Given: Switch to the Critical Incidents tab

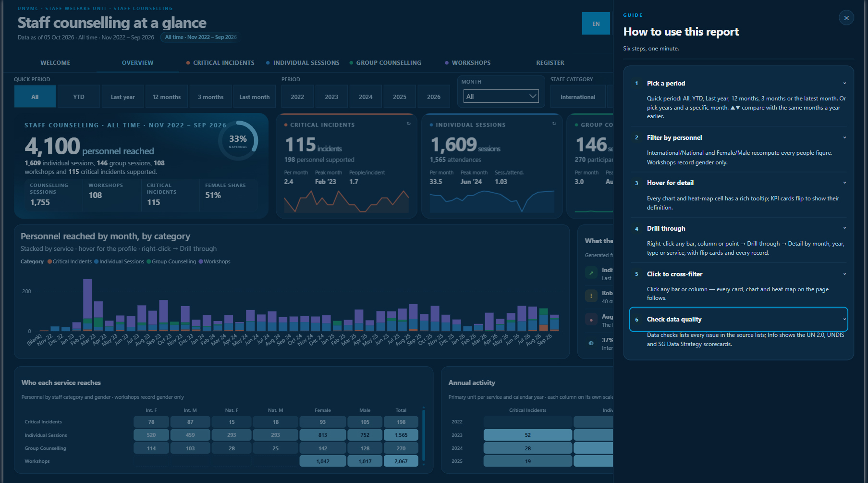Looking at the screenshot, I should pyautogui.click(x=220, y=63).
